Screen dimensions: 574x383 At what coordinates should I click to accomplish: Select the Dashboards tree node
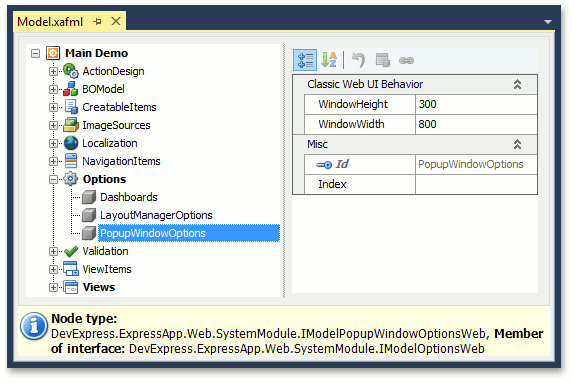click(x=128, y=197)
